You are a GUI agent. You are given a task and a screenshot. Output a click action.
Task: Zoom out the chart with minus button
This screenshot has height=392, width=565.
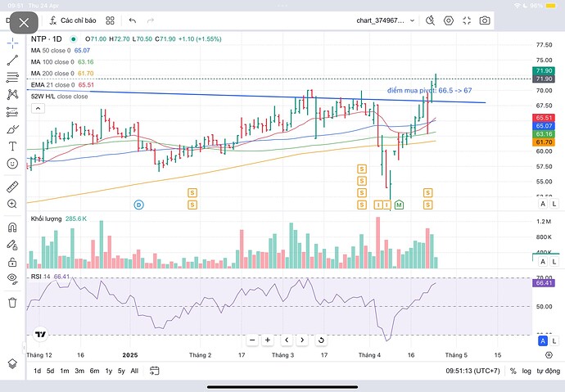click(252, 340)
